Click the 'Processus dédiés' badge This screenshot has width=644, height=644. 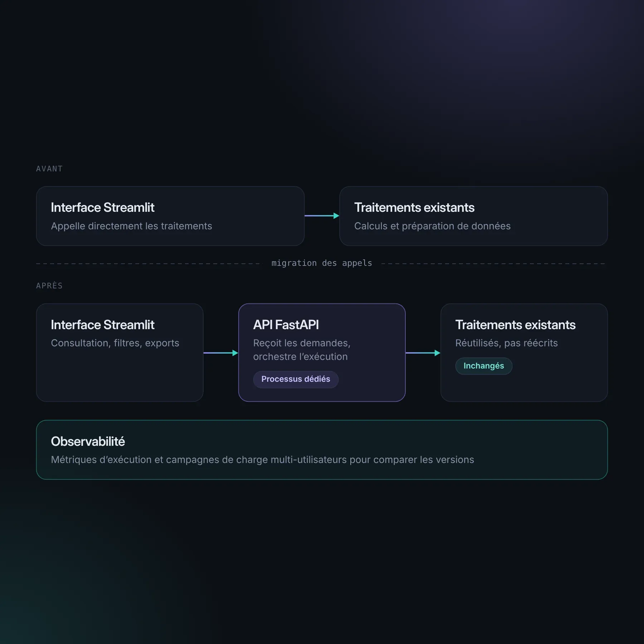click(x=296, y=379)
